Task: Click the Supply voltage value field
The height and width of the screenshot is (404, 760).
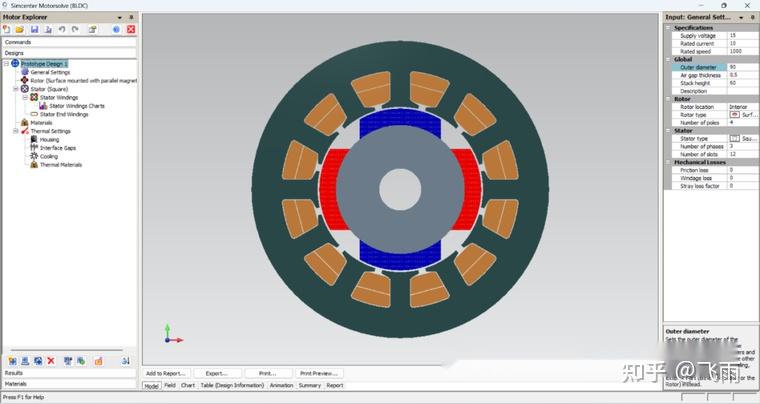Action: click(x=742, y=35)
